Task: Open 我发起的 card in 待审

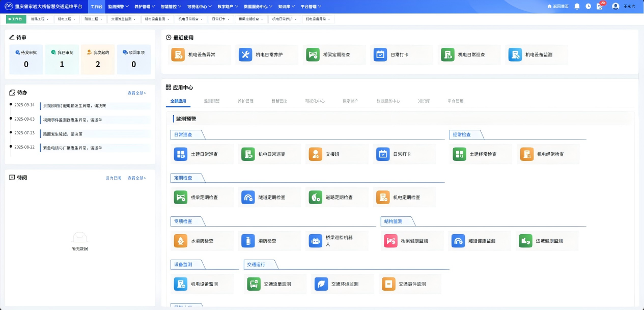Action: [98, 60]
